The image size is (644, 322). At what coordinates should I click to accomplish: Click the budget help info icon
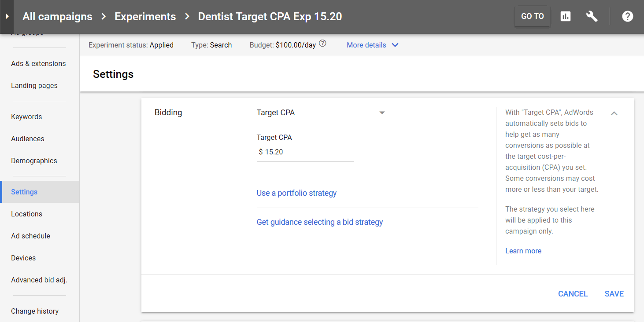click(x=322, y=44)
